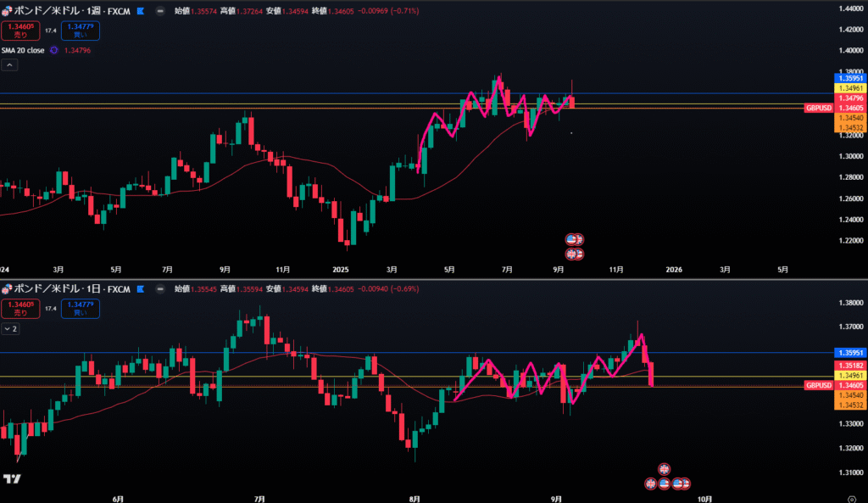
Task: Expand the daily chart's 2 hidden indicators
Action: [10, 328]
